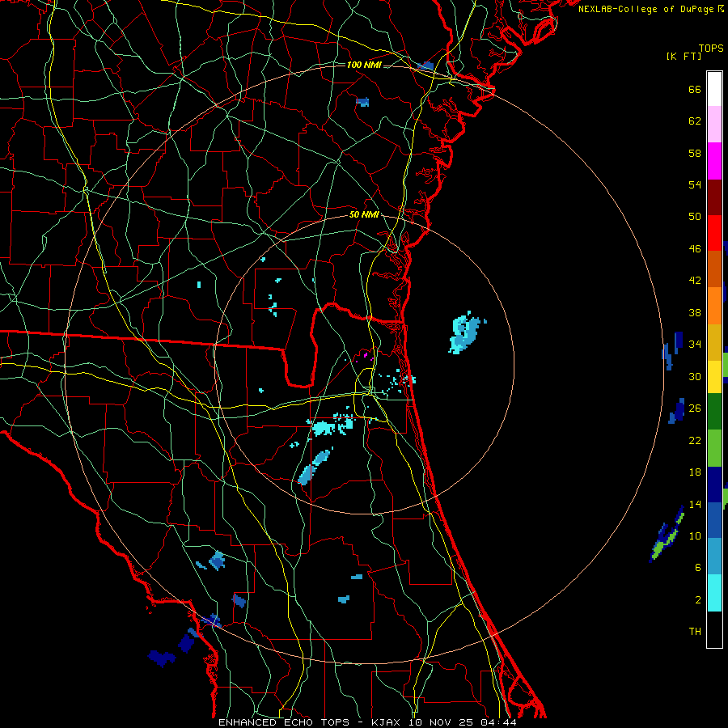This screenshot has width=728, height=728.
Task: Click the navy blue legend band
Action: click(x=714, y=485)
